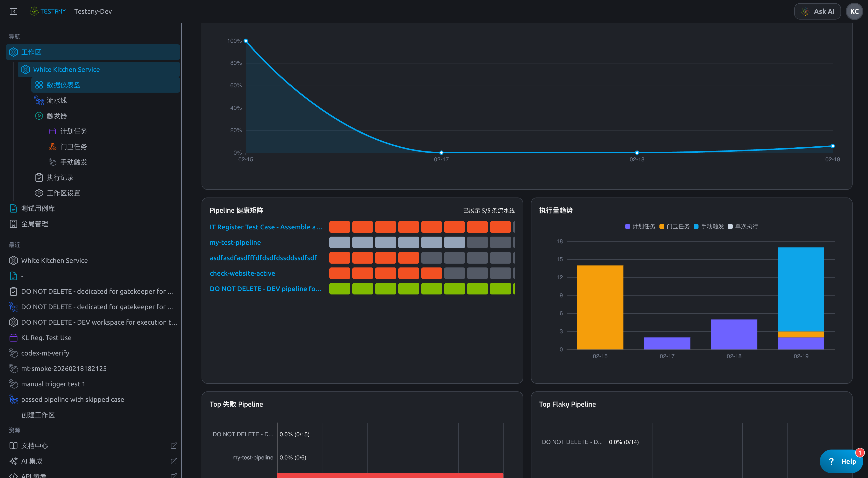This screenshot has height=478, width=868.
Task: Collapse the 工作区 tree section
Action: point(93,52)
